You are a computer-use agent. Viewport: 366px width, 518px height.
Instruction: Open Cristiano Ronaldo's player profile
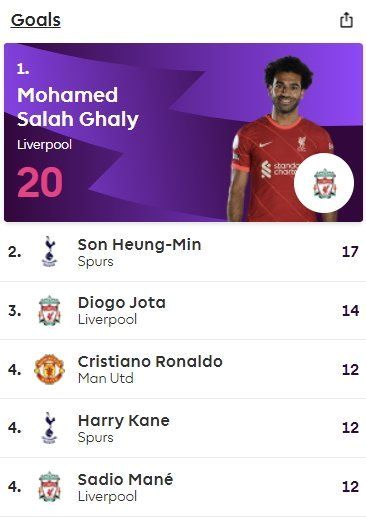point(150,362)
